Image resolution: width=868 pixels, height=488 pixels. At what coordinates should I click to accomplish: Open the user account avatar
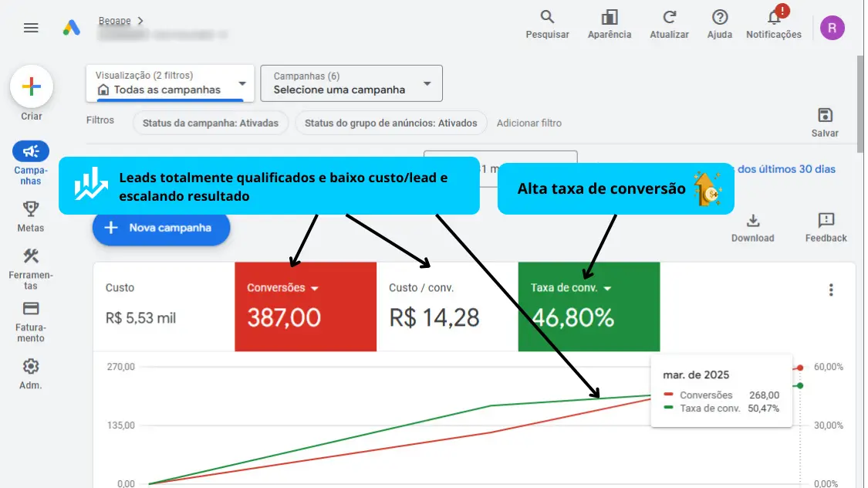pyautogui.click(x=832, y=28)
